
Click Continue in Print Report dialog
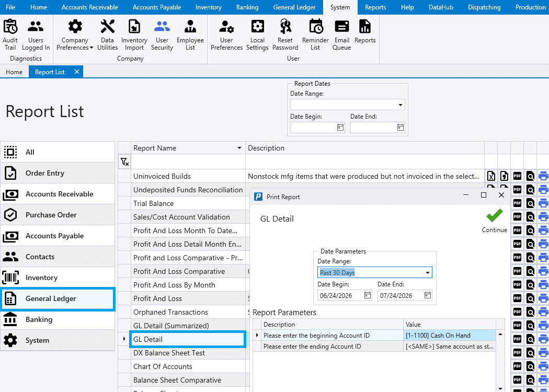coord(495,221)
